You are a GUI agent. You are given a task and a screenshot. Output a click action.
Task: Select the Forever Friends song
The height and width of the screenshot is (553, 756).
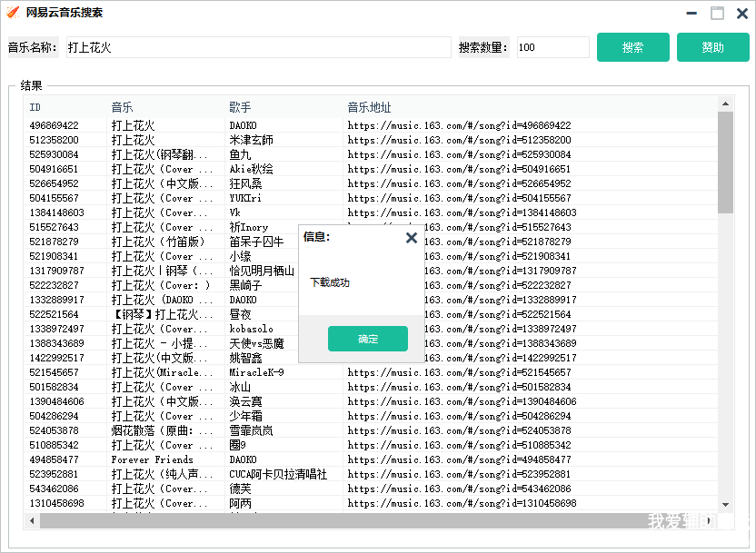pyautogui.click(x=153, y=459)
